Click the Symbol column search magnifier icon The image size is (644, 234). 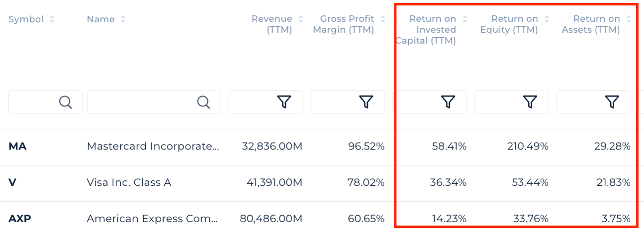point(66,102)
